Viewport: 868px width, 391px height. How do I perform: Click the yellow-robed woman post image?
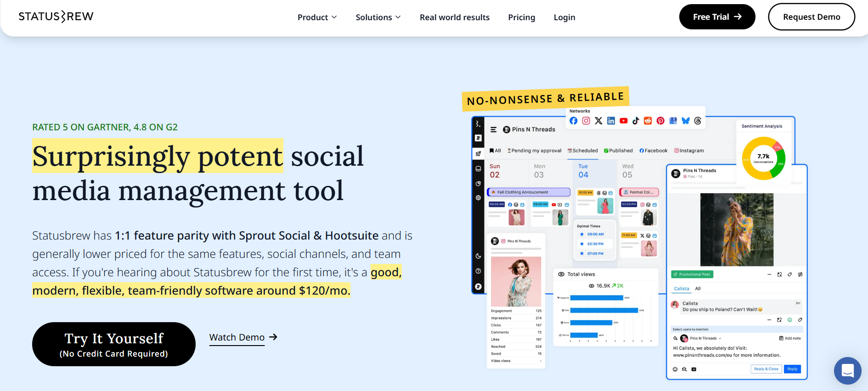(737, 229)
